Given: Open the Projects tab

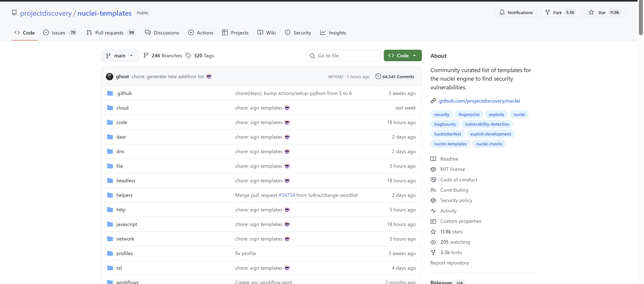Looking at the screenshot, I should pos(235,33).
